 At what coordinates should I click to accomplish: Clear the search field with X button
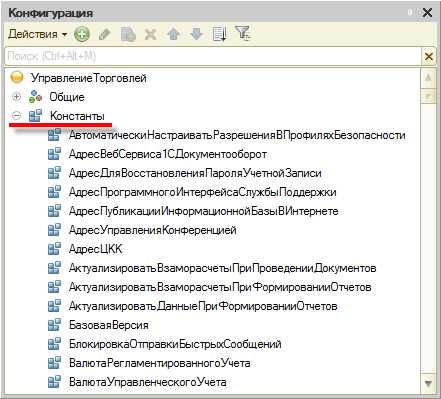coord(429,56)
